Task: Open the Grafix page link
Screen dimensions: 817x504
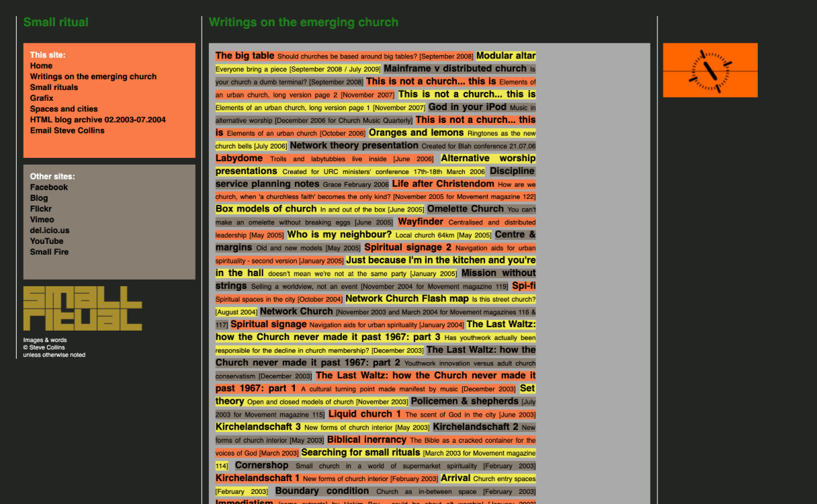Action: click(42, 98)
